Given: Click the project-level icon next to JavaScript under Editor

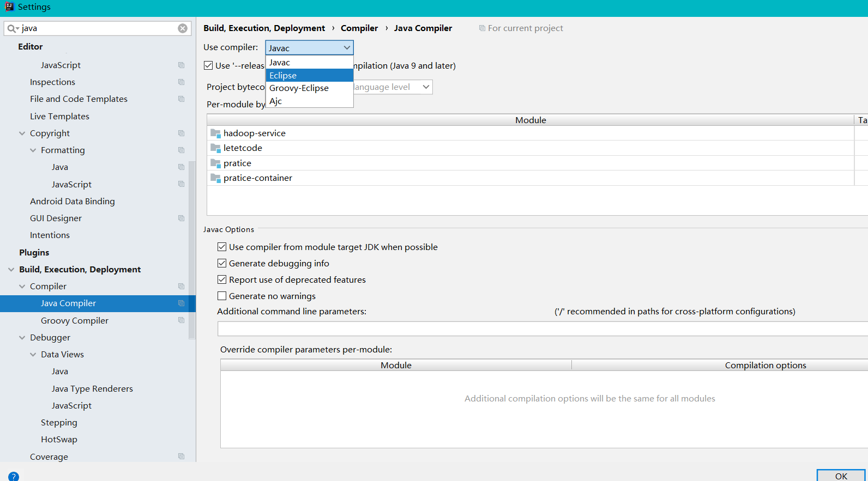Looking at the screenshot, I should 181,65.
